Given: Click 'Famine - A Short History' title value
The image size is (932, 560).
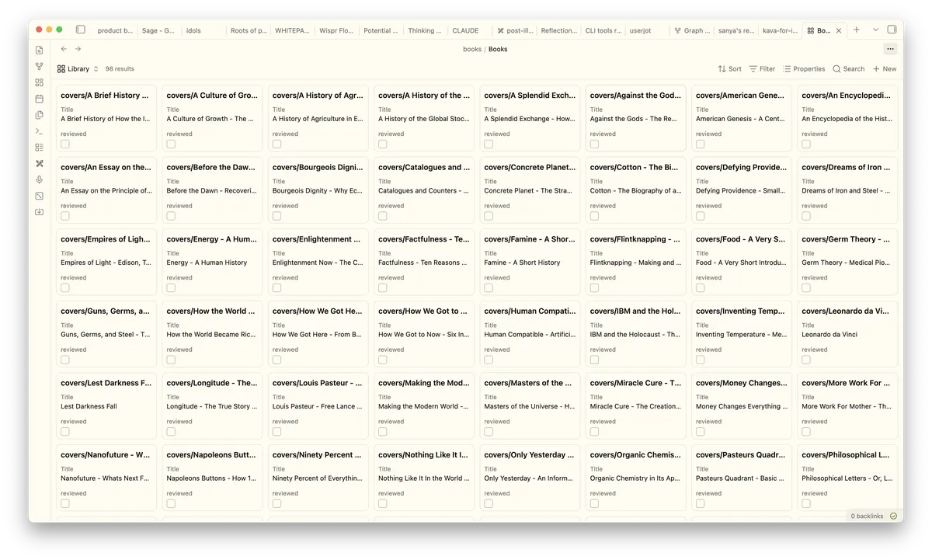Looking at the screenshot, I should [x=522, y=263].
